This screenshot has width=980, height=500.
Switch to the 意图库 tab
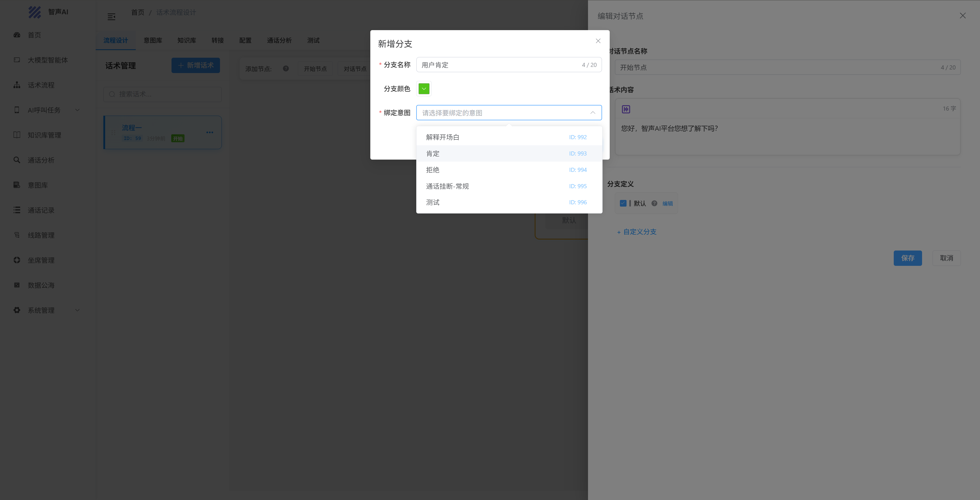153,40
